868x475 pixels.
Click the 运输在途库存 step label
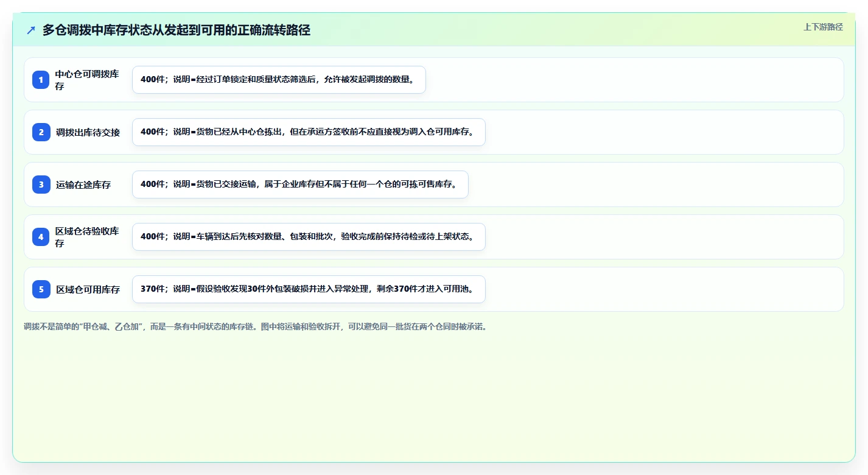pyautogui.click(x=83, y=185)
